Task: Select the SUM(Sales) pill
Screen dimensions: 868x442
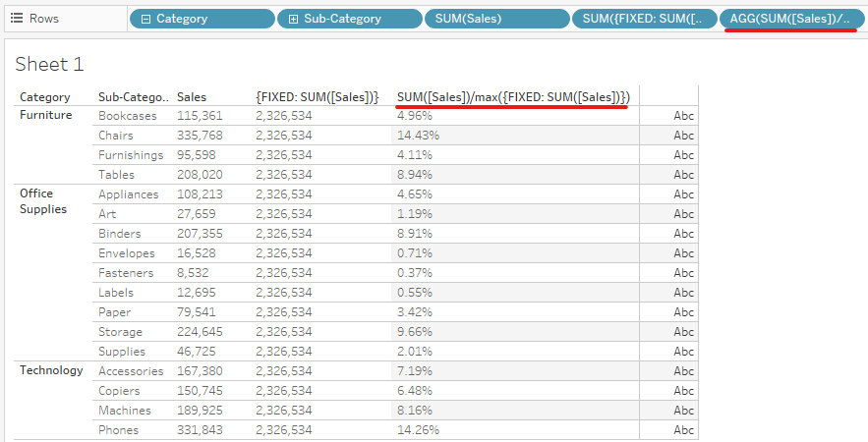Action: tap(495, 19)
